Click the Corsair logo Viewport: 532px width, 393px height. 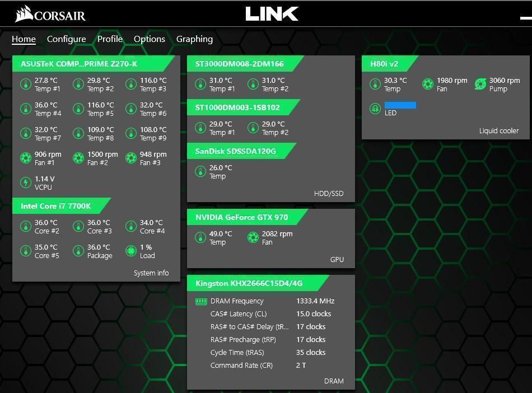(50, 14)
